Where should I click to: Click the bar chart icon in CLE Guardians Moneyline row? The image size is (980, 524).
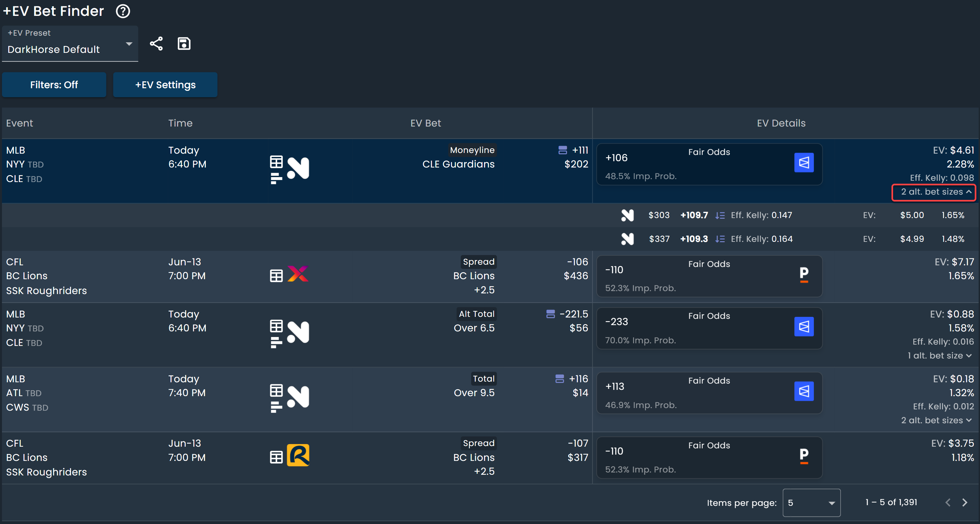click(x=276, y=178)
